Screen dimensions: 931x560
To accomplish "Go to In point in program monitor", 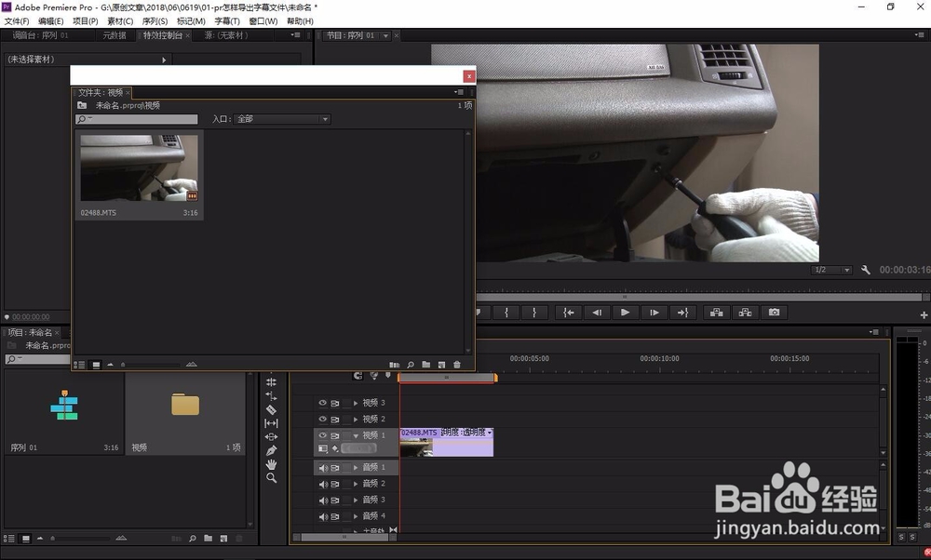I will [x=569, y=313].
